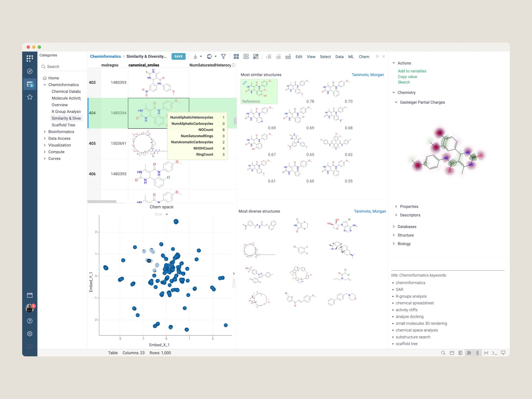Click the add new column icon
This screenshot has height=399, width=532.
coord(288,56)
